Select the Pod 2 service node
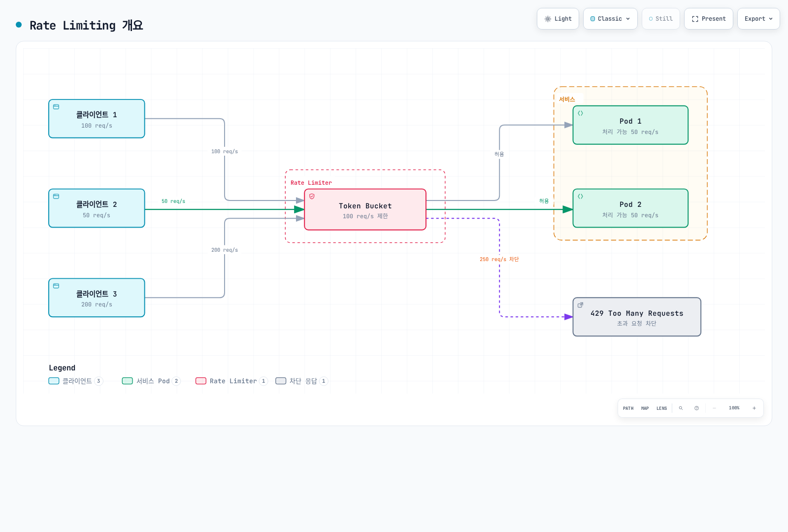Viewport: 788px width, 532px height. [x=630, y=208]
